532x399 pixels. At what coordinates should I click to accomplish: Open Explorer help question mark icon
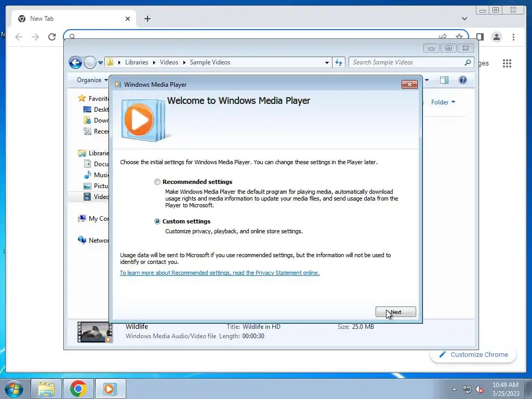(463, 80)
